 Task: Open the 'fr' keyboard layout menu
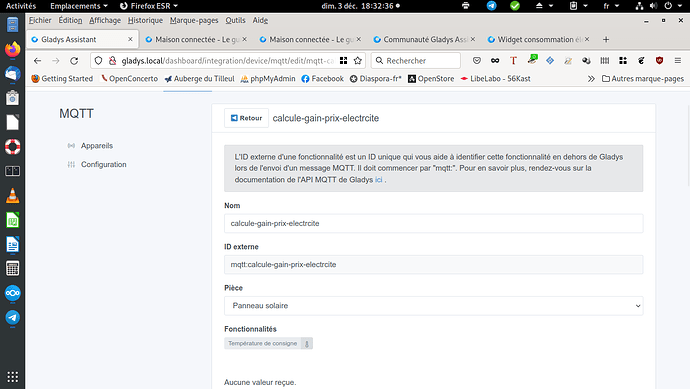[611, 6]
